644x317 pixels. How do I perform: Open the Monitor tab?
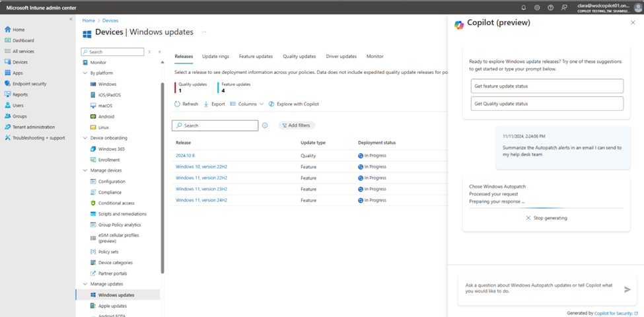(375, 57)
